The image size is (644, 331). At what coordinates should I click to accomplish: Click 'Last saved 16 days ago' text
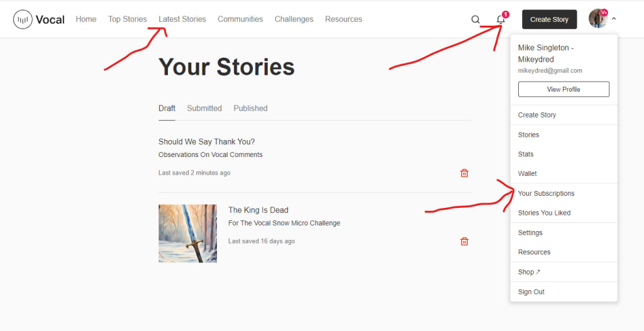(x=262, y=241)
